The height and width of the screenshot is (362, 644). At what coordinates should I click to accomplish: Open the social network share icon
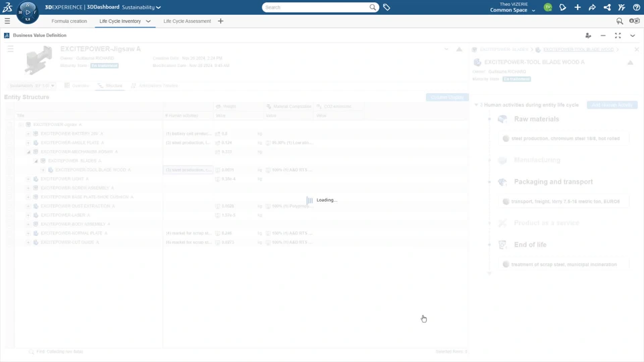[607, 7]
